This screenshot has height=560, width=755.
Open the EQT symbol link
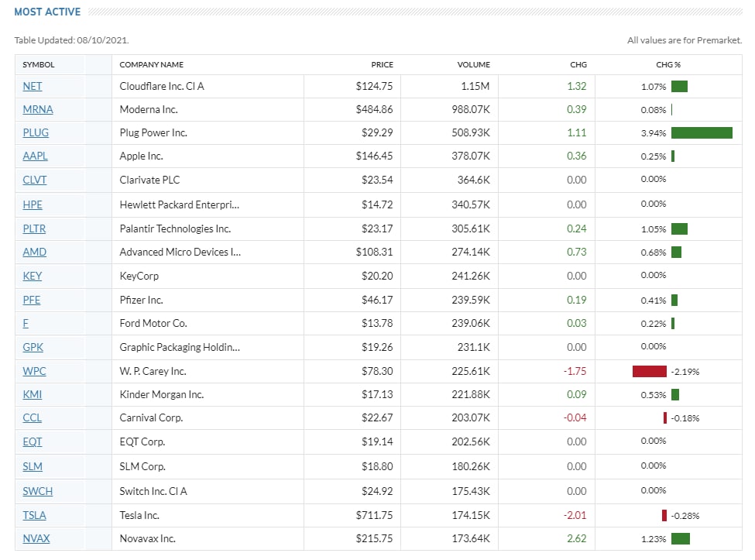[33, 441]
